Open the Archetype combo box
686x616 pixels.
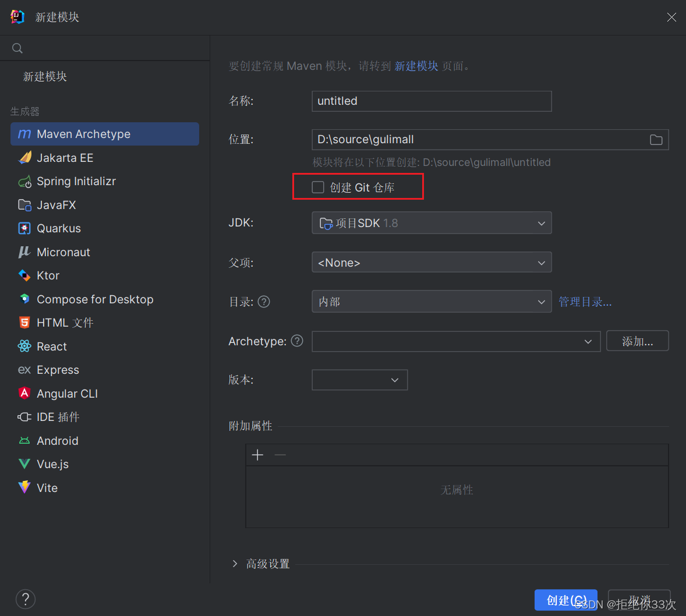click(x=456, y=341)
